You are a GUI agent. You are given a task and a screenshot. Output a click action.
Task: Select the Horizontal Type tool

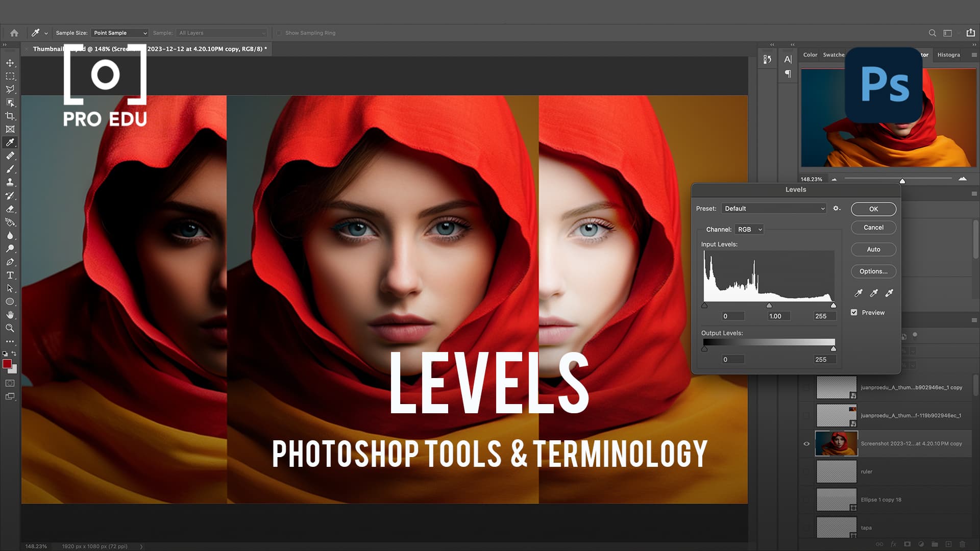point(10,275)
